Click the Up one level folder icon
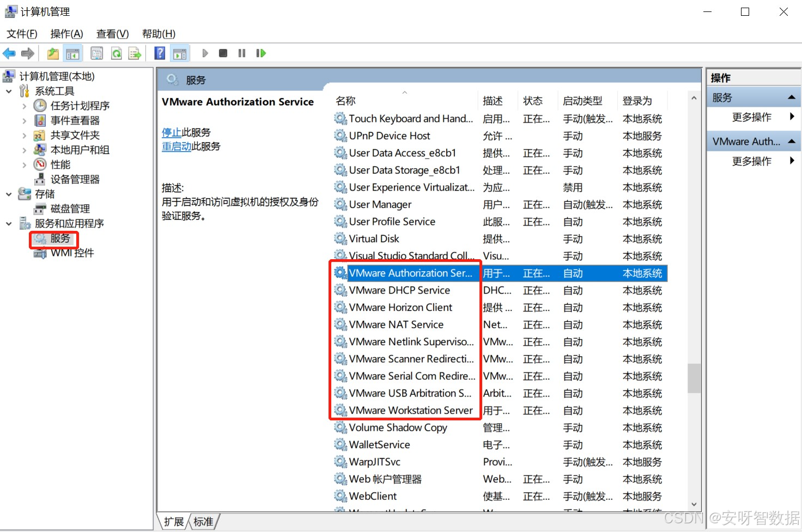The width and height of the screenshot is (802, 532). [x=53, y=53]
